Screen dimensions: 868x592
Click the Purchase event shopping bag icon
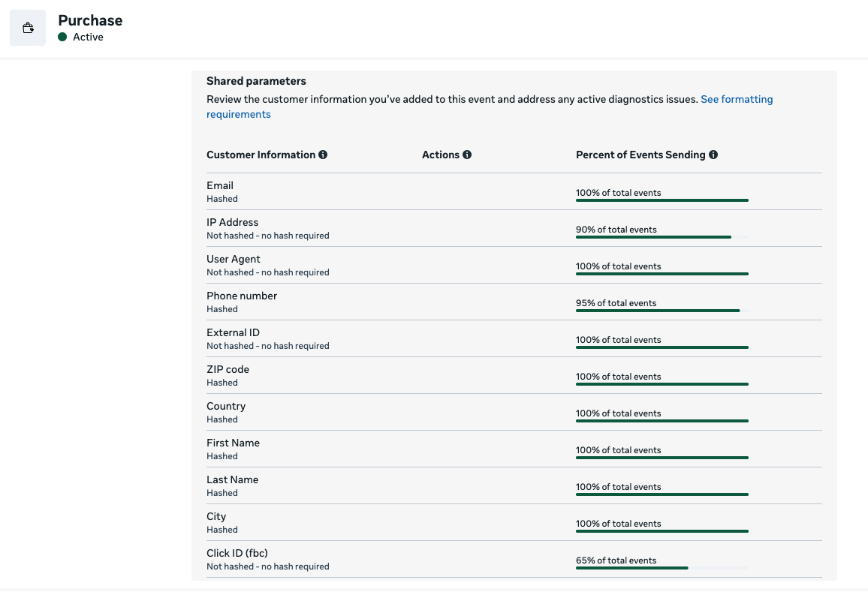click(28, 29)
